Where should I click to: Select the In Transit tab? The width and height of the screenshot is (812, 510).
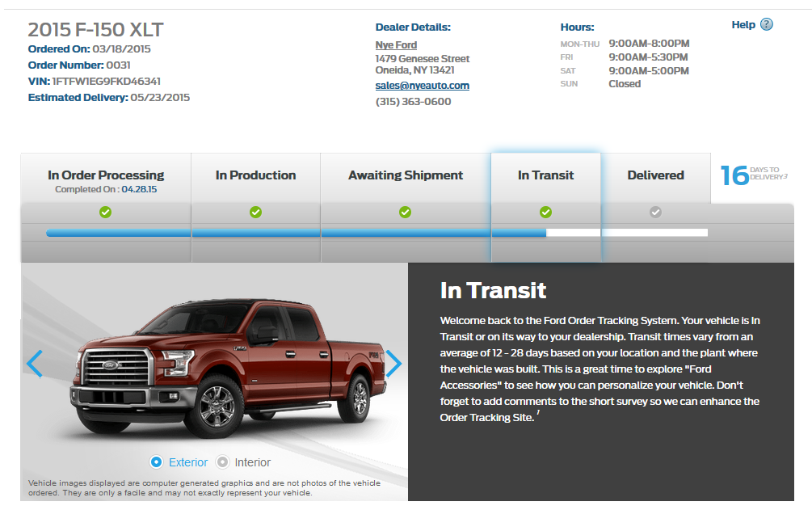[545, 175]
